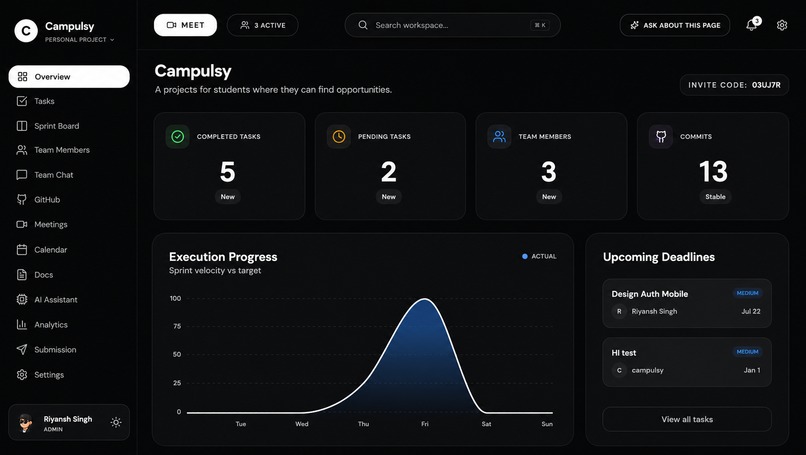Viewport: 806px width, 455px height.
Task: Click View all tasks button
Action: click(x=687, y=420)
